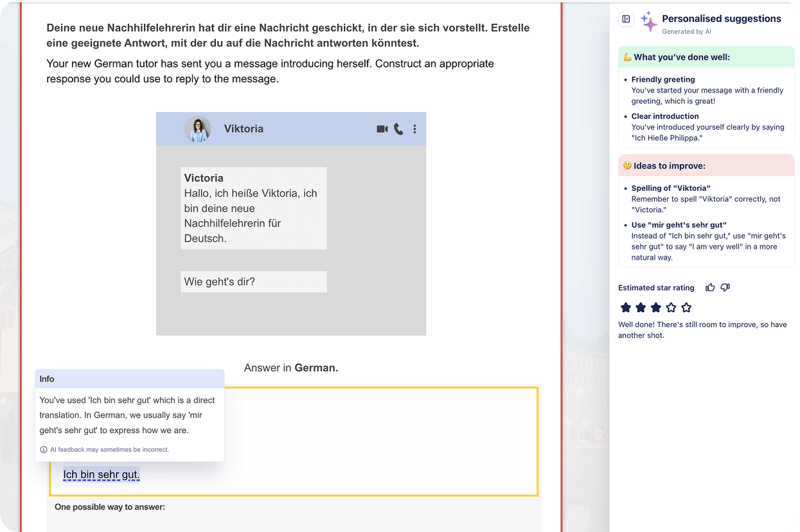800x532 pixels.
Task: Select the fifth rating star
Action: (686, 308)
